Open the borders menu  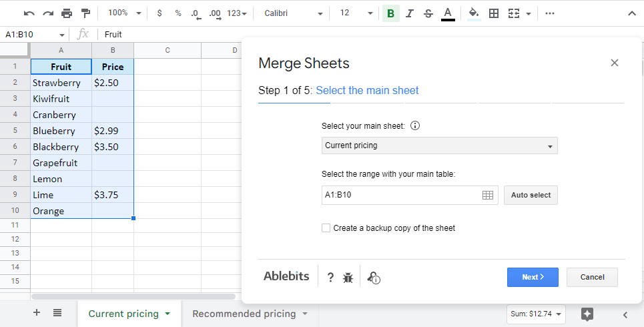(494, 13)
